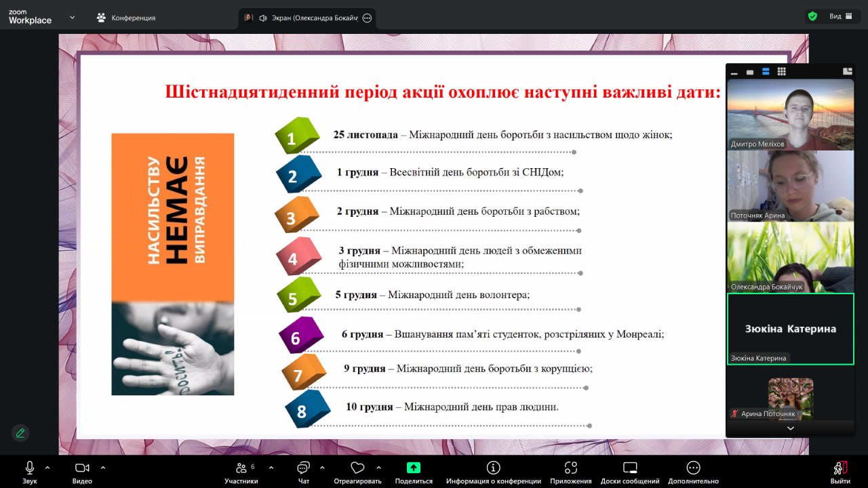
Task: Open the Приложения panel
Action: point(570,467)
